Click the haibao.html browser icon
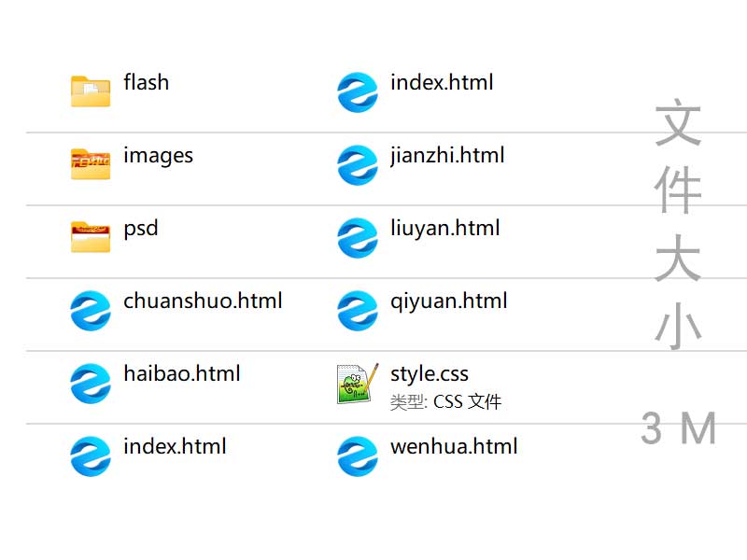747x560 pixels. pyautogui.click(x=91, y=384)
